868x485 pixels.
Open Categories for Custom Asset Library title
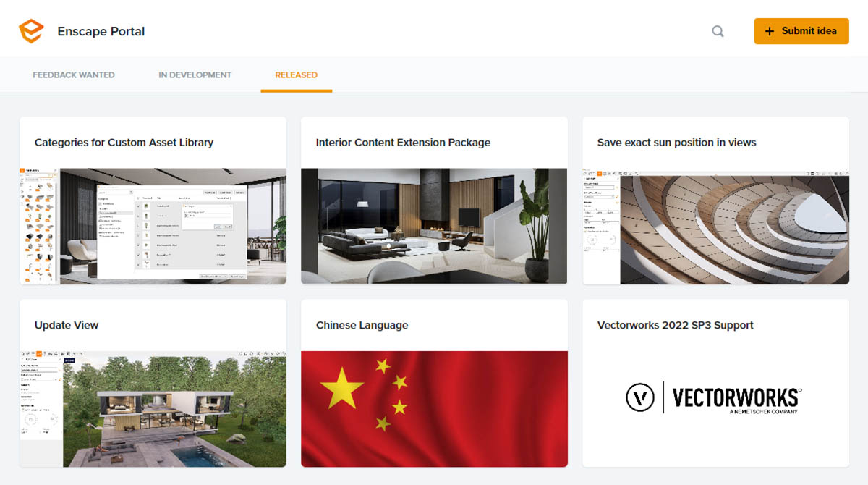point(124,143)
